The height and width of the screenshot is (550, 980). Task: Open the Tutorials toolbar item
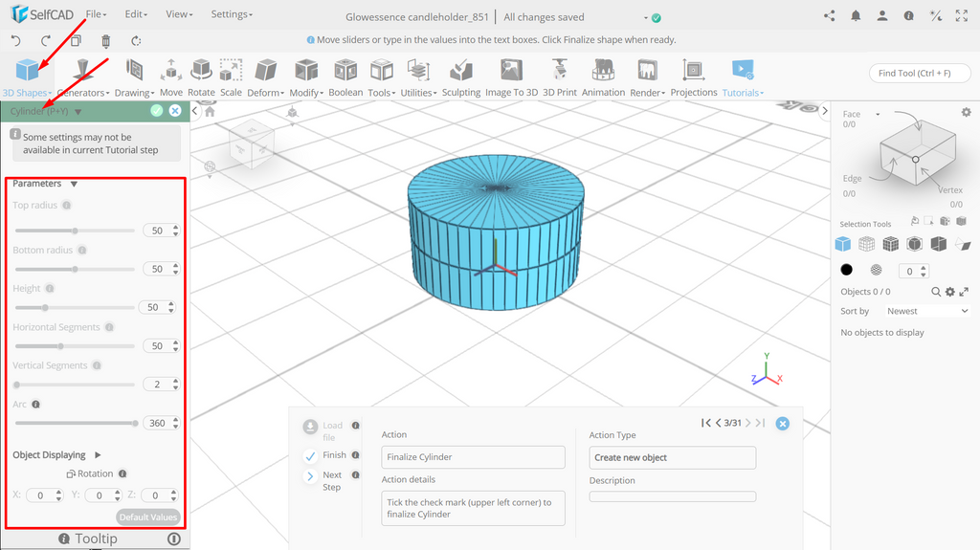pyautogui.click(x=743, y=77)
